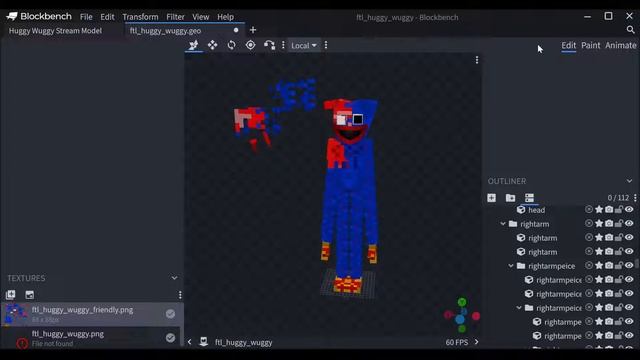Switch to Edit mode
Viewport: 640px width, 360px height.
[x=568, y=45]
